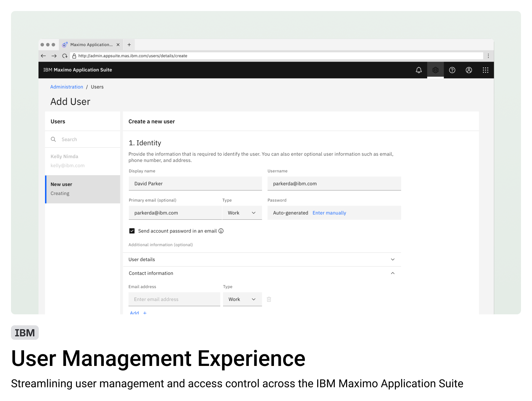Open the Administration settings gear
Image resolution: width=532 pixels, height=401 pixels.
click(435, 70)
